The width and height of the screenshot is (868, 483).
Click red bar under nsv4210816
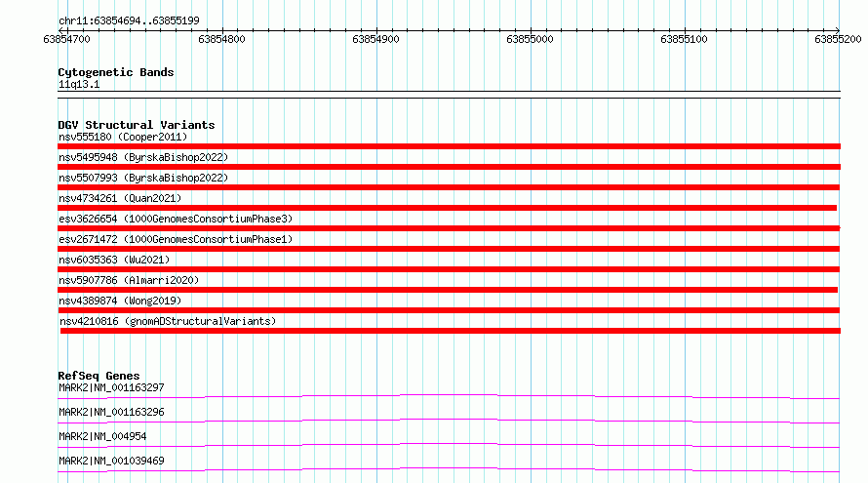coord(451,331)
